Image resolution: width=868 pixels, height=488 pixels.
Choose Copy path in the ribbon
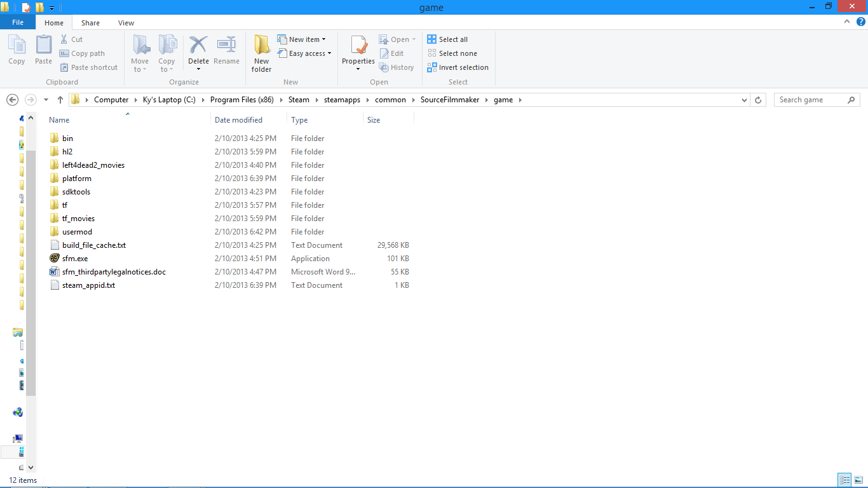click(82, 53)
